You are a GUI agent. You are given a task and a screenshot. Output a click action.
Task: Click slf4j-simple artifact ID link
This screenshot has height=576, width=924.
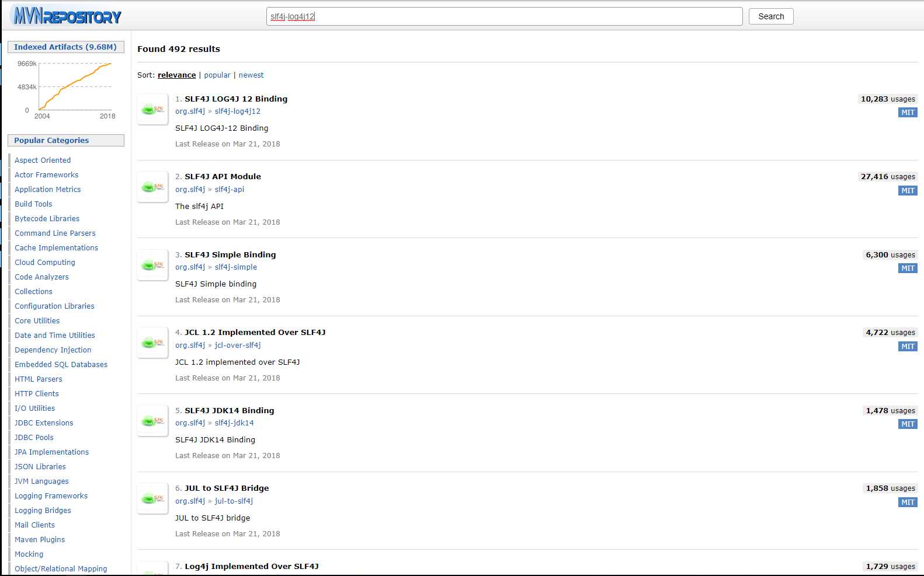point(236,267)
